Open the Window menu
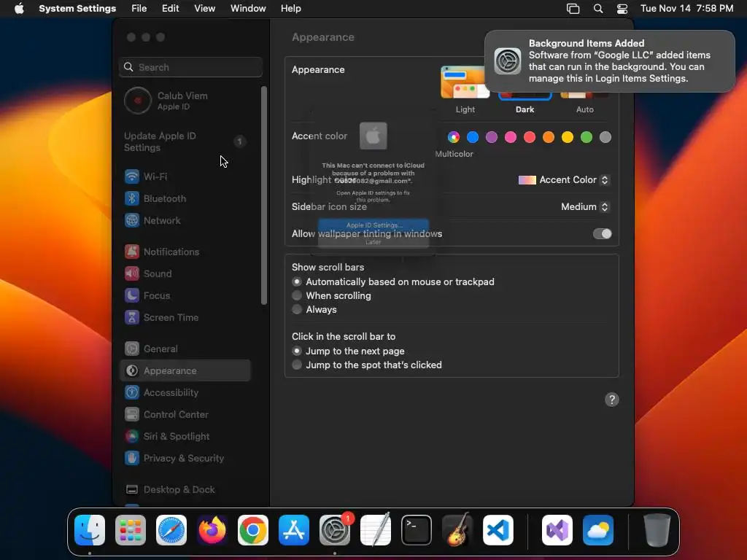This screenshot has height=560, width=747. tap(248, 9)
